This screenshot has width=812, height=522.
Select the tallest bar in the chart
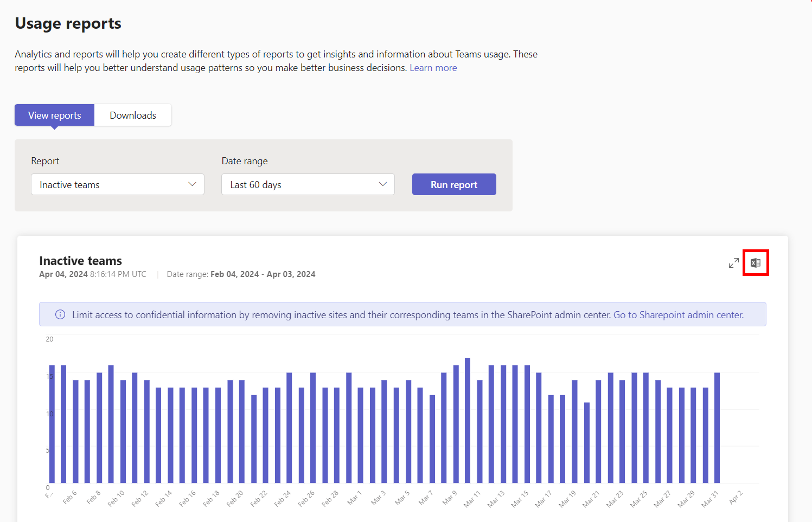(x=468, y=420)
